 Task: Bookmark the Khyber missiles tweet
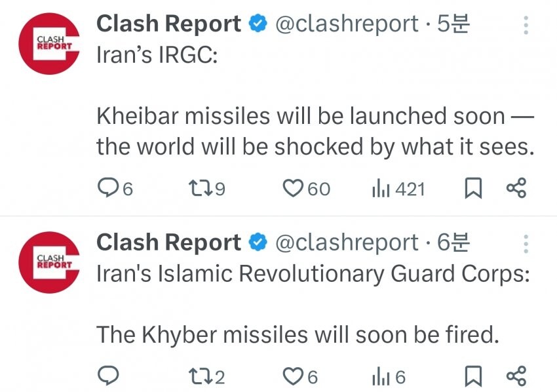tap(473, 376)
